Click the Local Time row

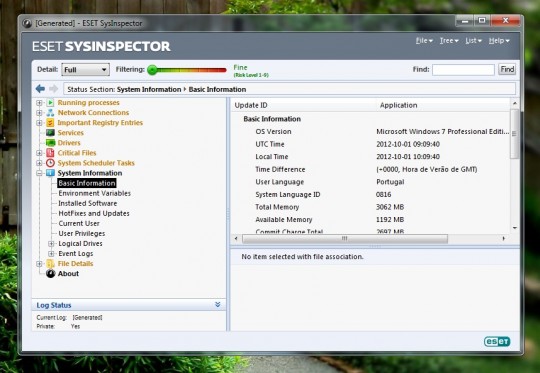click(x=371, y=157)
